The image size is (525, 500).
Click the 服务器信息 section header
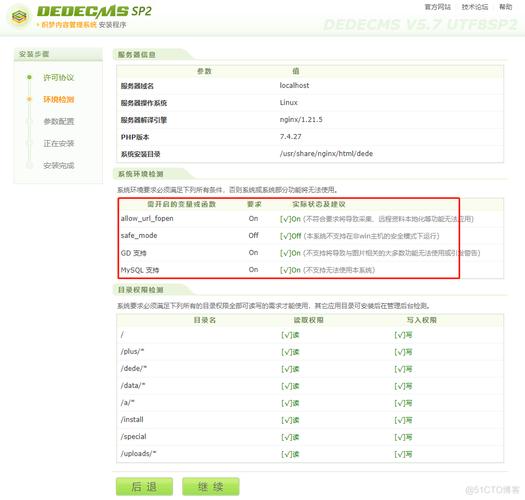pyautogui.click(x=137, y=55)
